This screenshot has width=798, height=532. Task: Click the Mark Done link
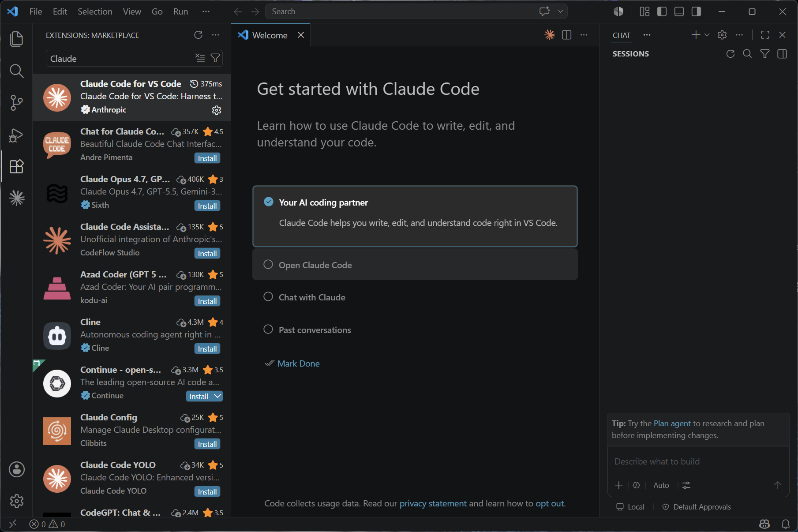coord(299,363)
